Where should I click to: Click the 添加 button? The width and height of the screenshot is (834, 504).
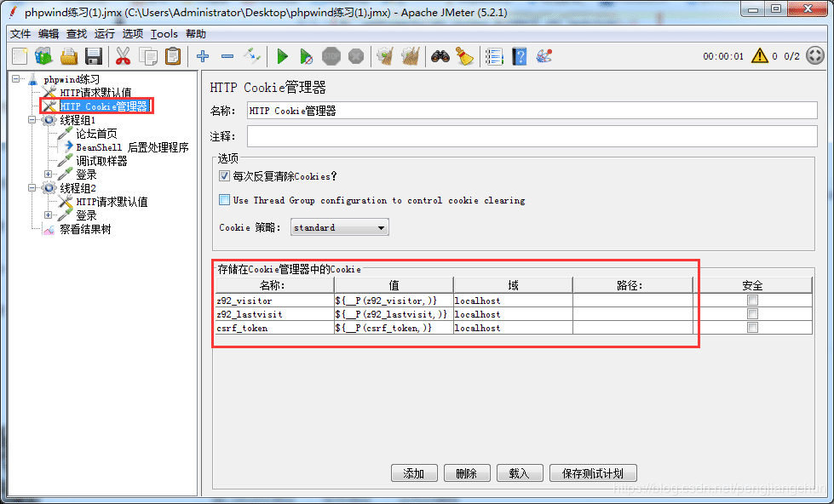click(x=414, y=473)
